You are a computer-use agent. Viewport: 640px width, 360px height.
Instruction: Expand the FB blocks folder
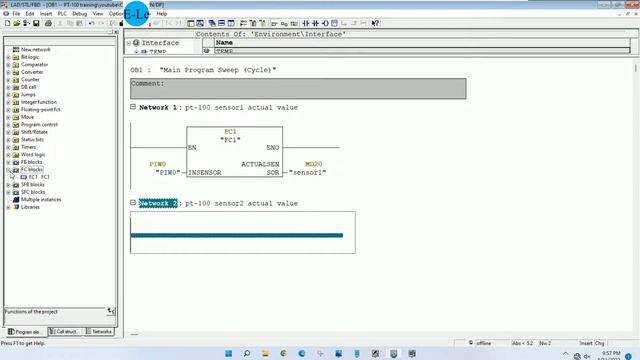pyautogui.click(x=8, y=162)
